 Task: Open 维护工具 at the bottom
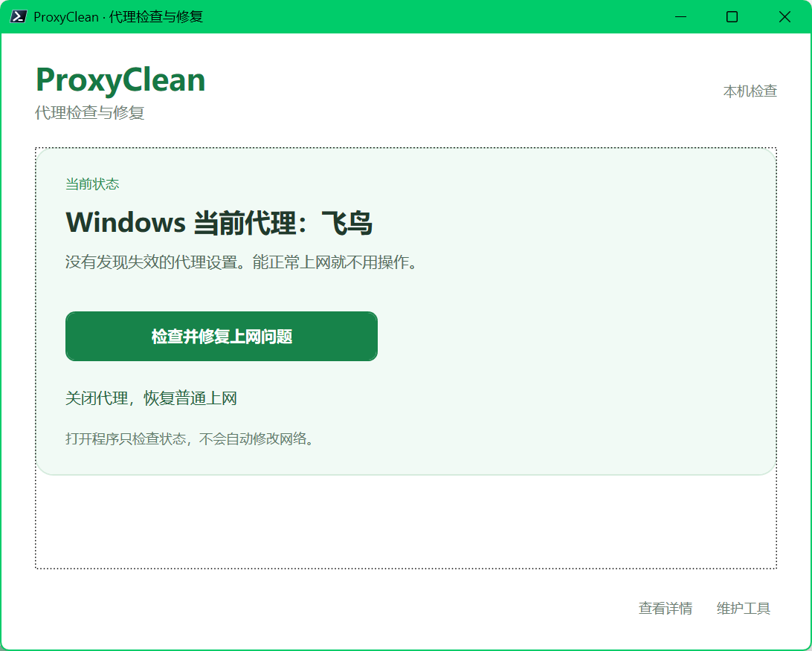743,608
